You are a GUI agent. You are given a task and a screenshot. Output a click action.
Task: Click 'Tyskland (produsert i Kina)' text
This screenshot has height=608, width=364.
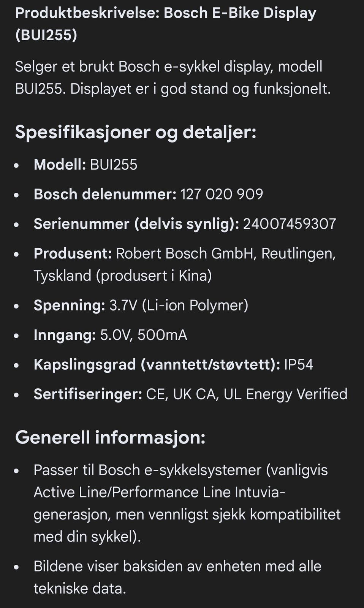pos(122,275)
